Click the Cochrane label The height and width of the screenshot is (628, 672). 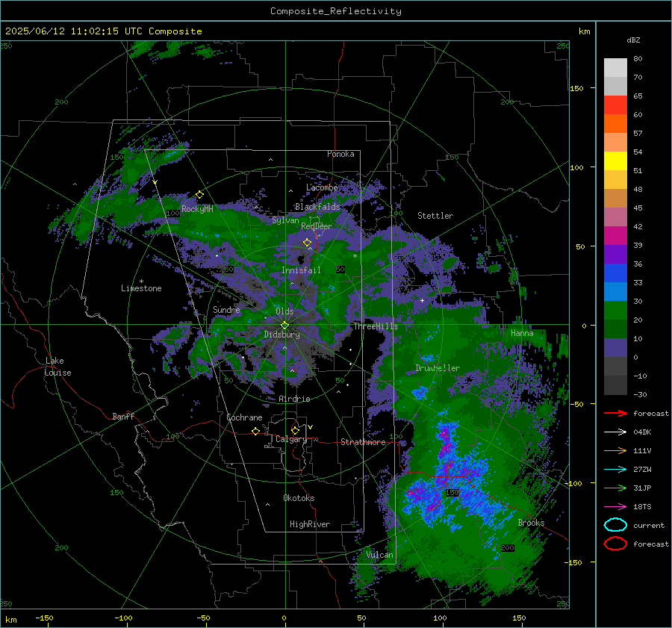[244, 417]
